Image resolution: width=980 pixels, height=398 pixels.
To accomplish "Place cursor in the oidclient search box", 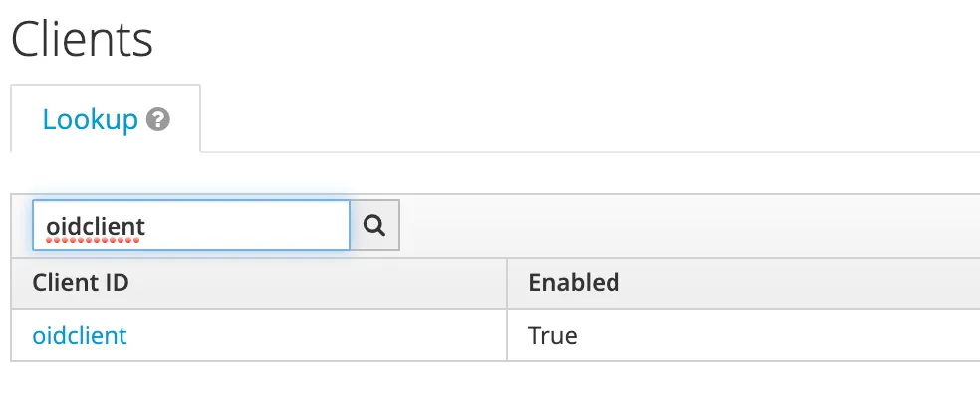I will click(191, 226).
